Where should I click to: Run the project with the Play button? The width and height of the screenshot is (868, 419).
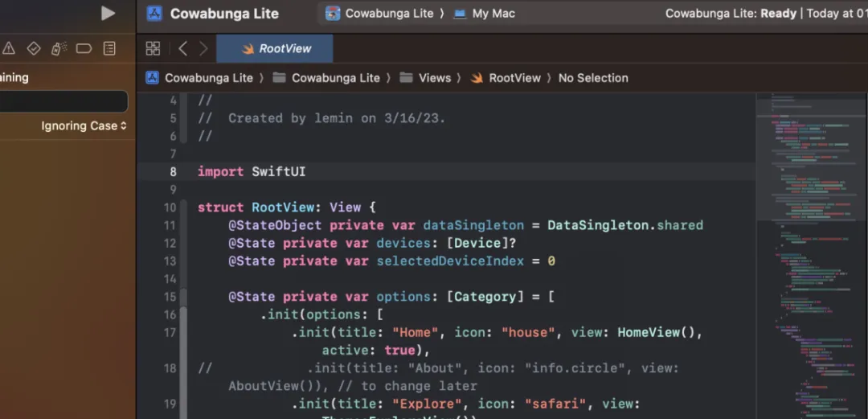click(108, 14)
